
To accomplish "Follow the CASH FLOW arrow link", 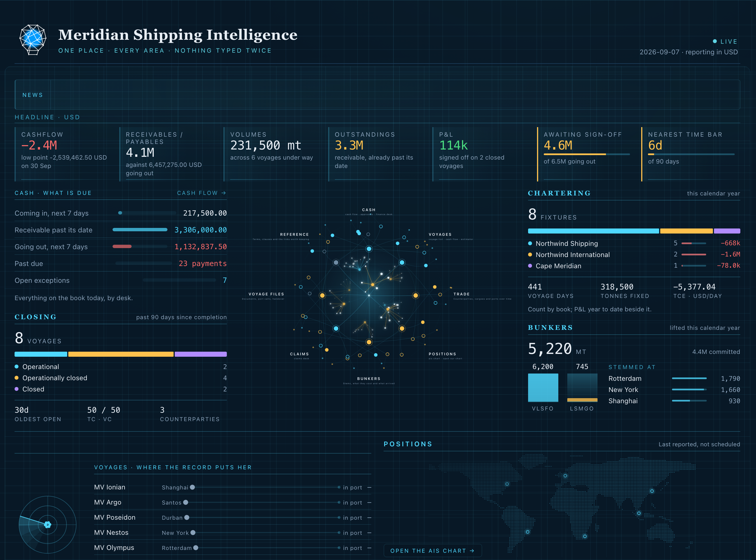I will click(201, 193).
